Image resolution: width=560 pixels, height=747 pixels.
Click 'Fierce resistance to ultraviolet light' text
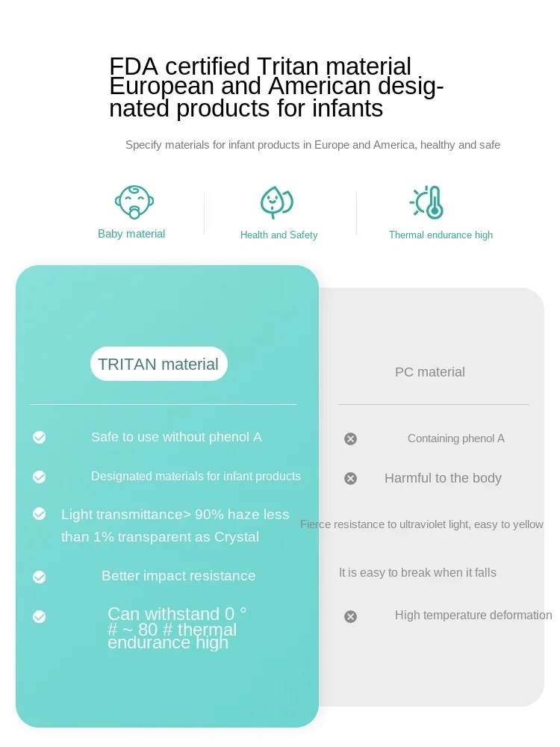pos(422,524)
